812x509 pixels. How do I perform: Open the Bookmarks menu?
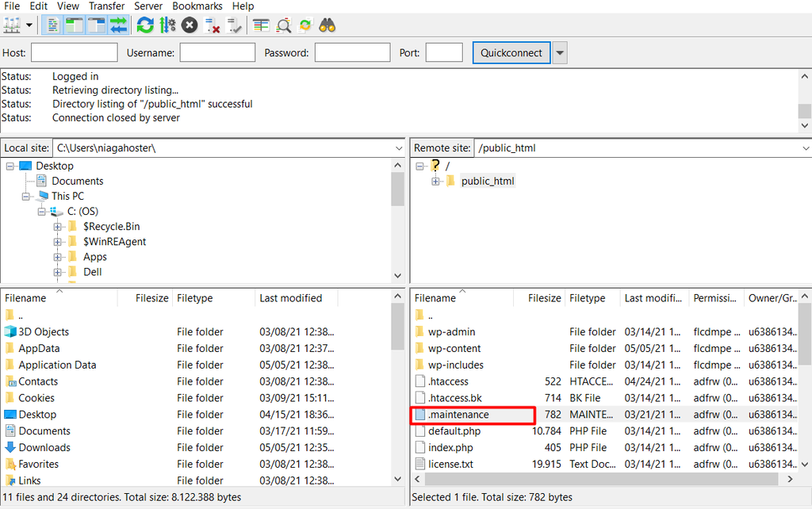(x=197, y=6)
